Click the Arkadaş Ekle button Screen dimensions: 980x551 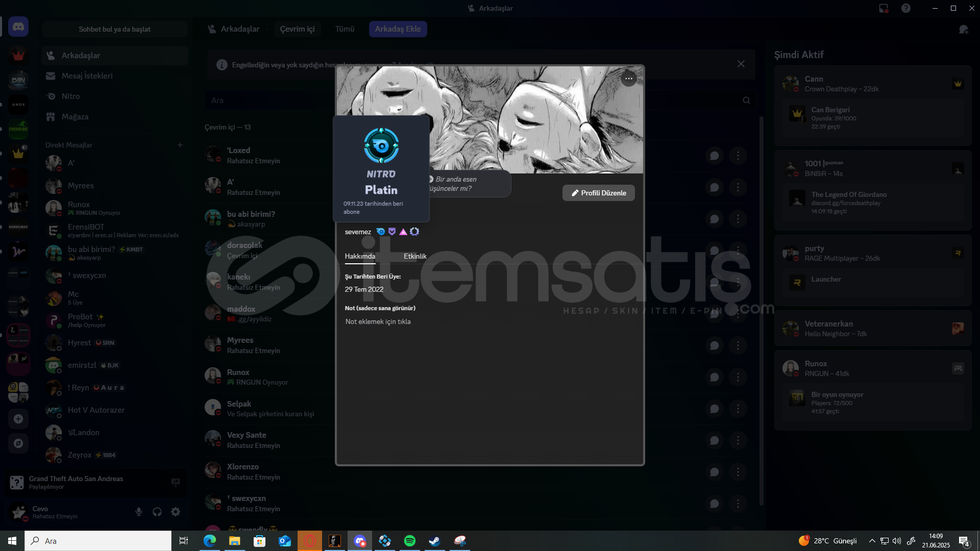[x=398, y=29]
